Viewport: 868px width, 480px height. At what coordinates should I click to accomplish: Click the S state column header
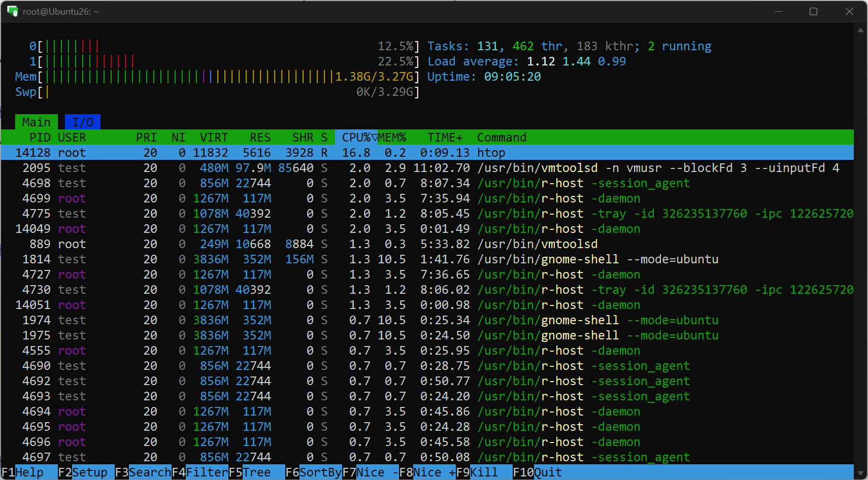pyautogui.click(x=324, y=138)
